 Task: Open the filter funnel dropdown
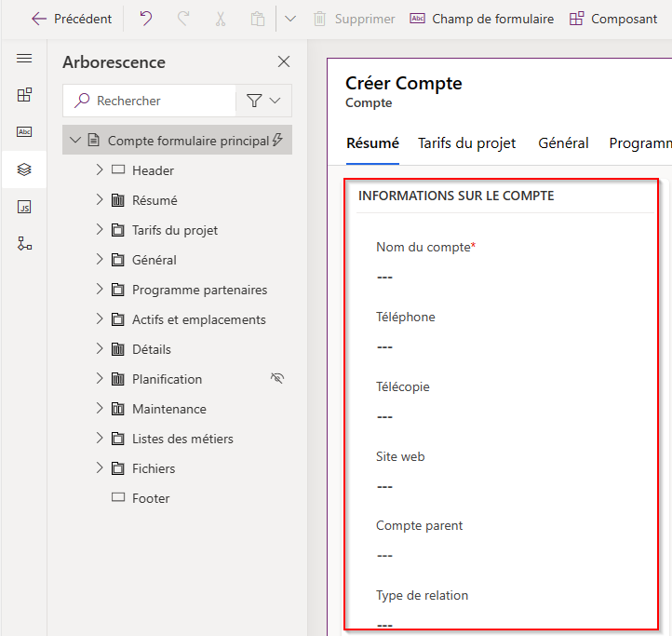click(263, 101)
